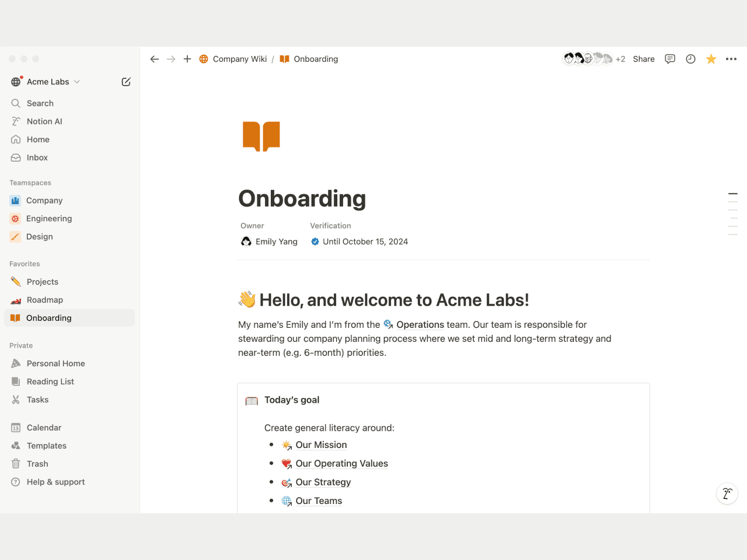Viewport: 747px width, 560px height.
Task: Click the table of contents outline markers
Action: coord(733,213)
